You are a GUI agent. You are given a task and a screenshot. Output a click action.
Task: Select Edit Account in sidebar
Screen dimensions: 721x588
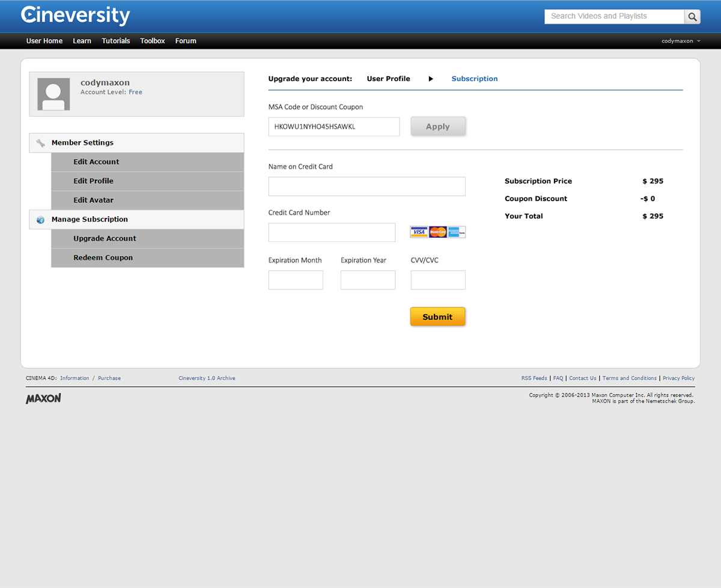click(x=148, y=162)
